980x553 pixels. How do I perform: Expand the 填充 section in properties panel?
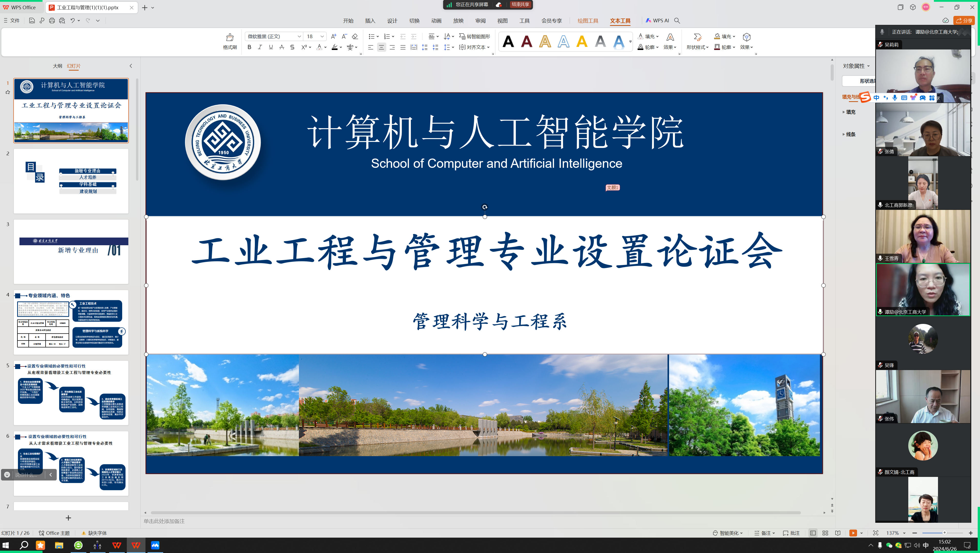[x=849, y=112]
